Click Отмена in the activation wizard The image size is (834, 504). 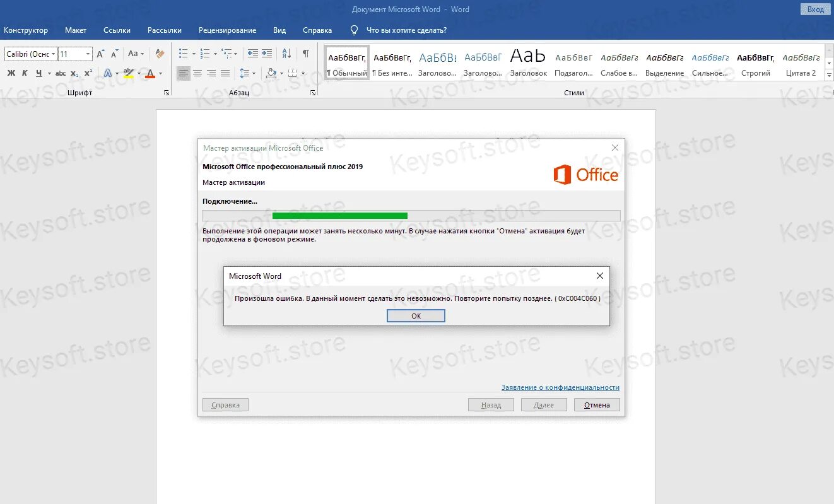[597, 405]
